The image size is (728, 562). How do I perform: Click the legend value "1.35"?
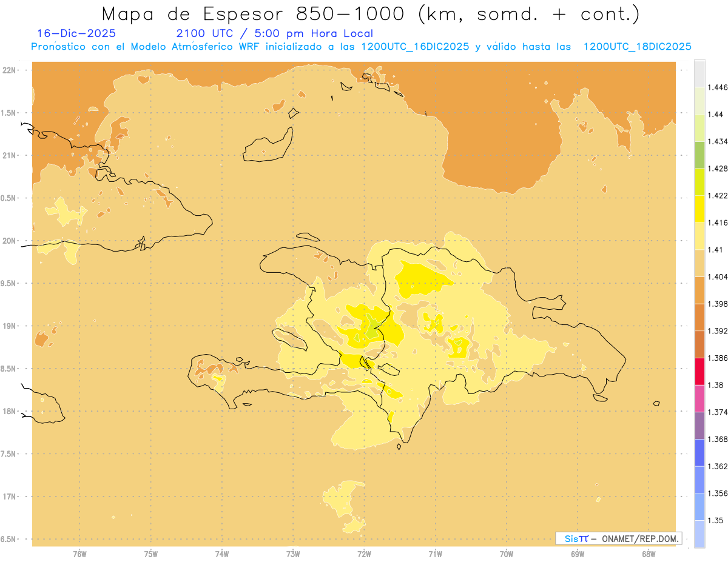pos(715,520)
